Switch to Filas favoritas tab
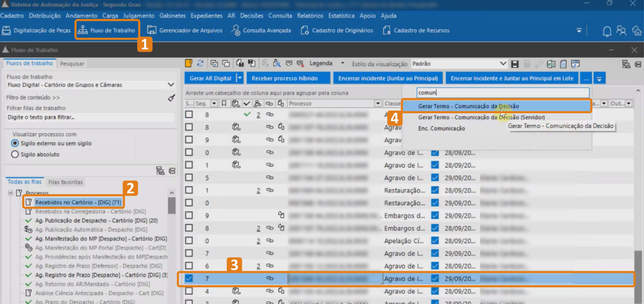 (65, 182)
